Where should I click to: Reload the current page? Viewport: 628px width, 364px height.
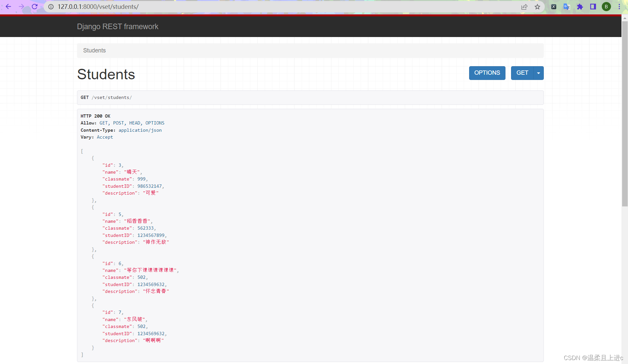pyautogui.click(x=35, y=7)
